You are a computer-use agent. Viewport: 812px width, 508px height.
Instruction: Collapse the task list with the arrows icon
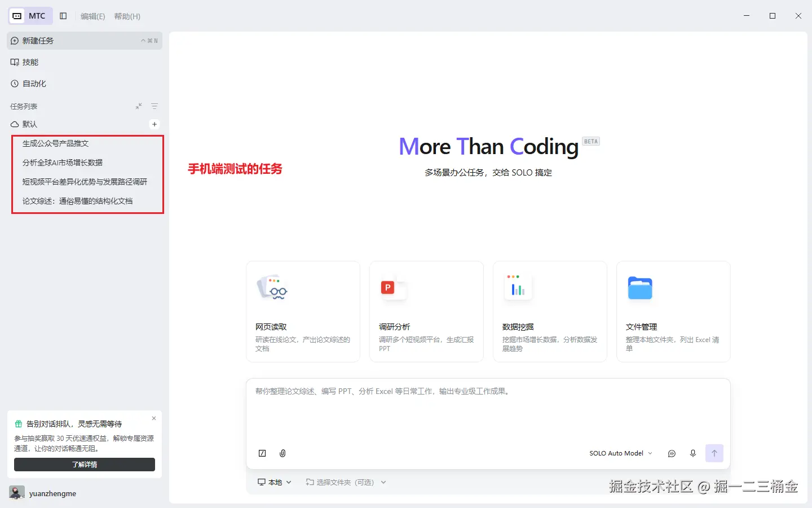click(139, 106)
